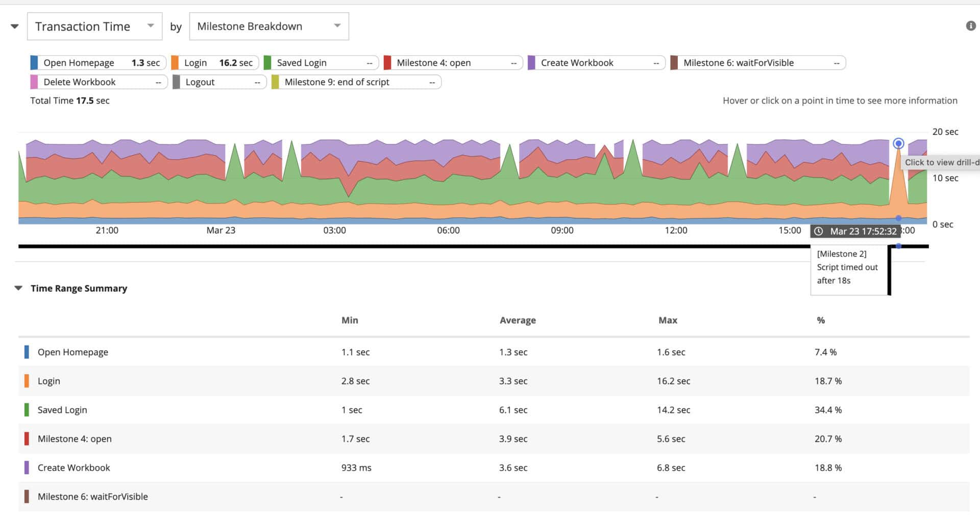This screenshot has width=980, height=515.
Task: Toggle the Saved Login legend series
Action: 321,63
